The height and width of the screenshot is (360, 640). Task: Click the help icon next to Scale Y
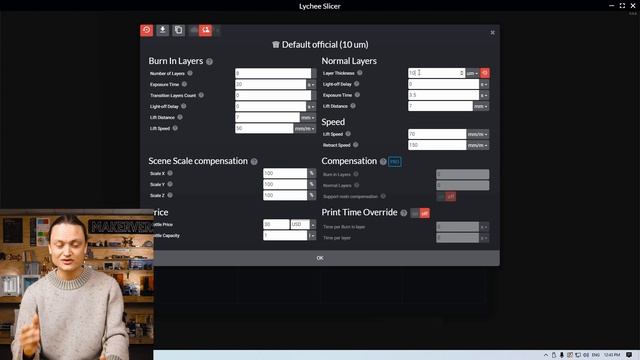point(170,184)
